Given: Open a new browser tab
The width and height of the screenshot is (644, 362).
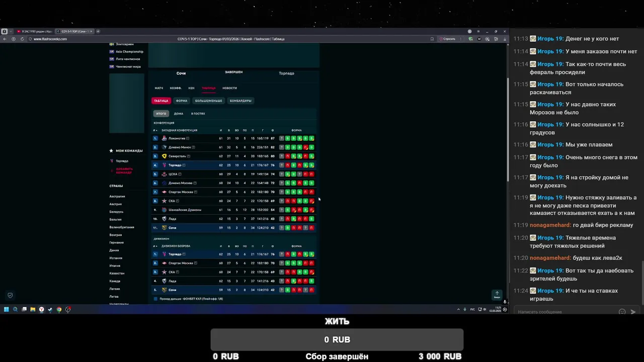Looking at the screenshot, I should (x=98, y=31).
